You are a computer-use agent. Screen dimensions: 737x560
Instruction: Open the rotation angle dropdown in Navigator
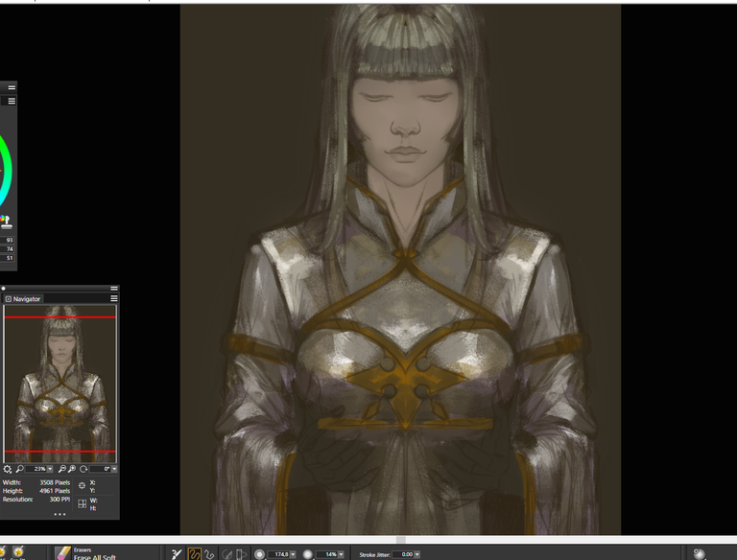pos(114,469)
